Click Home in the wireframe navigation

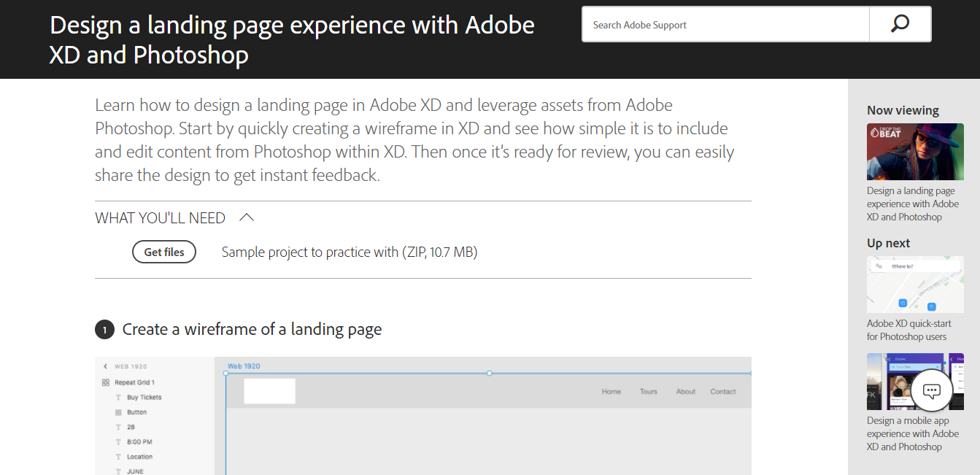click(611, 391)
